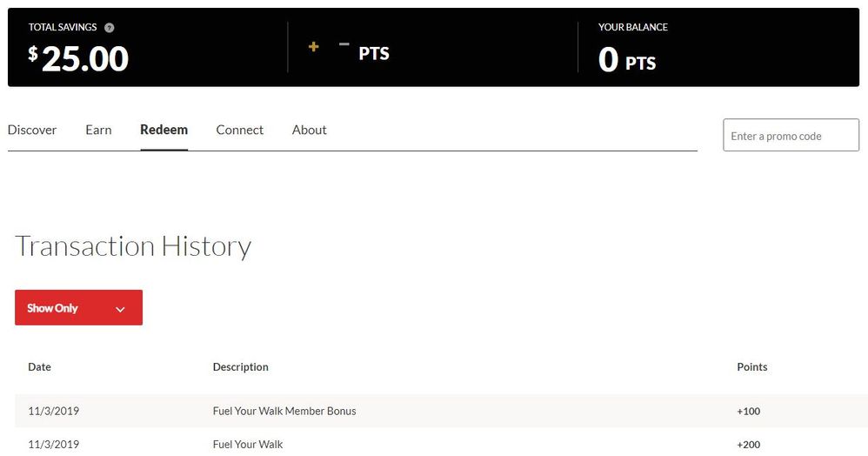This screenshot has height=456, width=868.
Task: Click the chevron arrow in Show Only
Action: (x=120, y=309)
